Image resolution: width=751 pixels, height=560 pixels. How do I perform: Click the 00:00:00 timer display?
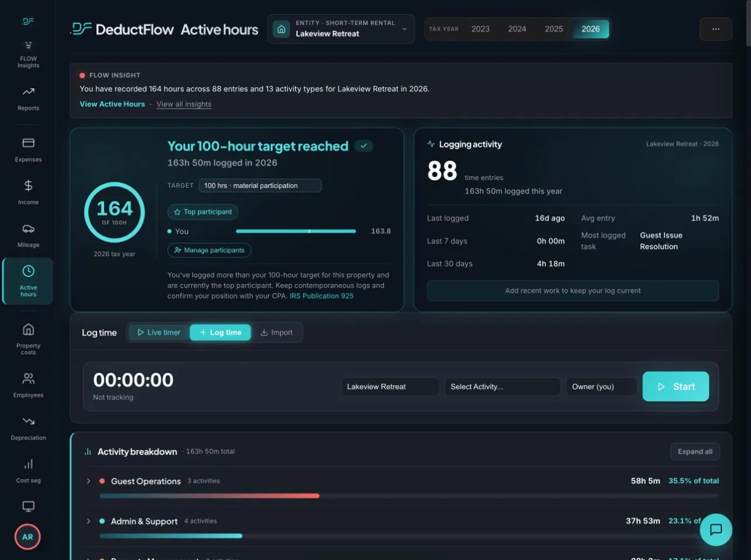(x=133, y=380)
